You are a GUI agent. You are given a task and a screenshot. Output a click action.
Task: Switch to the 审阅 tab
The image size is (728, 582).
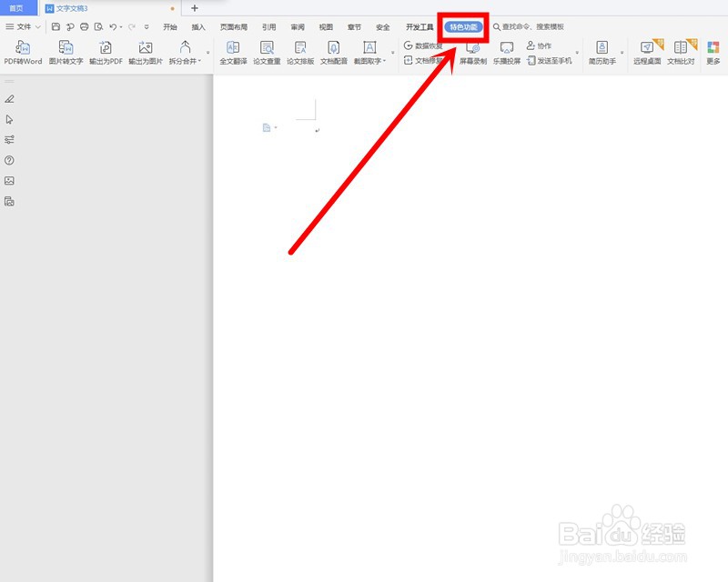(x=298, y=27)
